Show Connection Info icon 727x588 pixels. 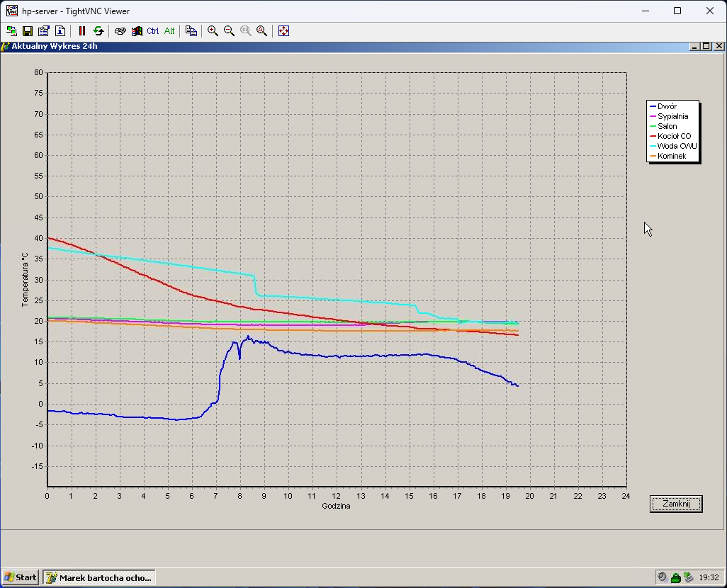[60, 31]
